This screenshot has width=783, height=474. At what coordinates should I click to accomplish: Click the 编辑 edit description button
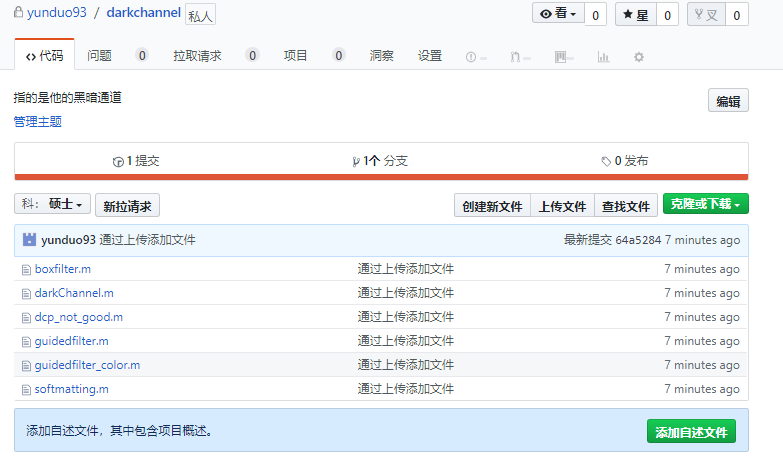point(728,101)
